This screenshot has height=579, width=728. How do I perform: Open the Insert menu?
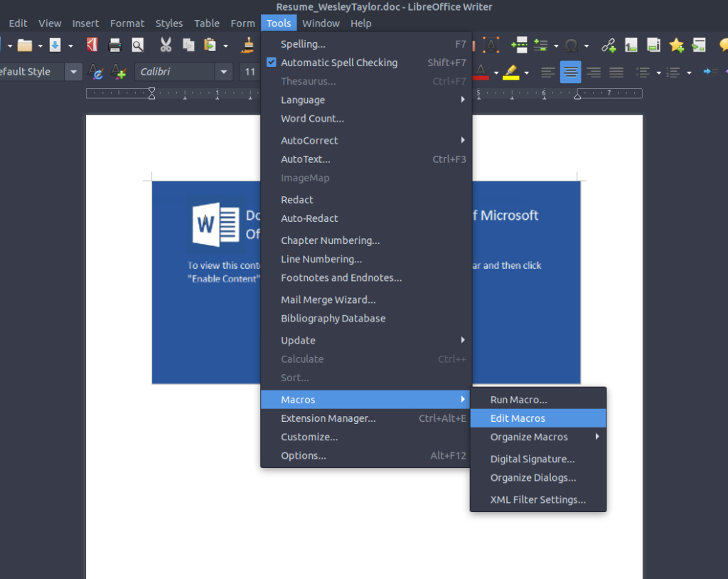tap(85, 23)
